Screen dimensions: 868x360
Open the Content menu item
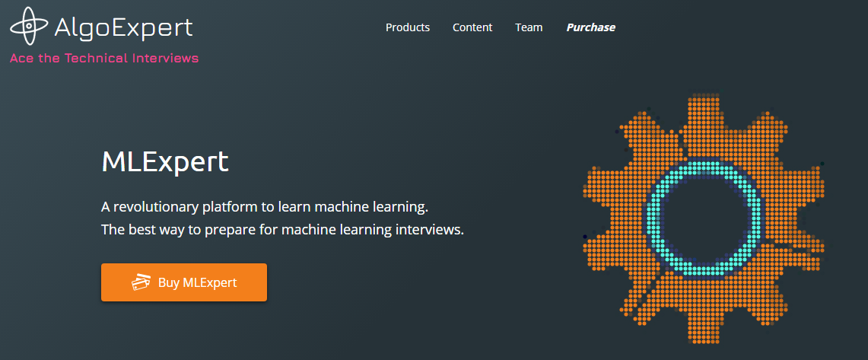tap(472, 27)
